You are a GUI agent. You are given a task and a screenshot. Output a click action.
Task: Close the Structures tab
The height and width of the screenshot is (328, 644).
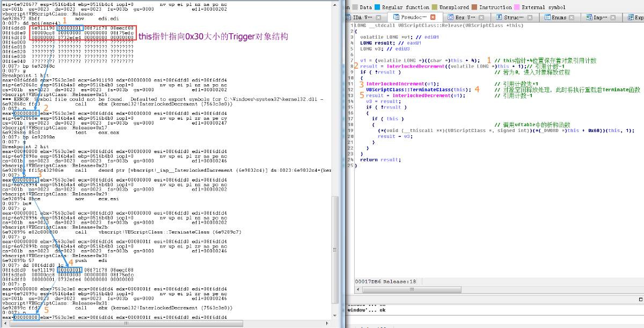tap(529, 17)
